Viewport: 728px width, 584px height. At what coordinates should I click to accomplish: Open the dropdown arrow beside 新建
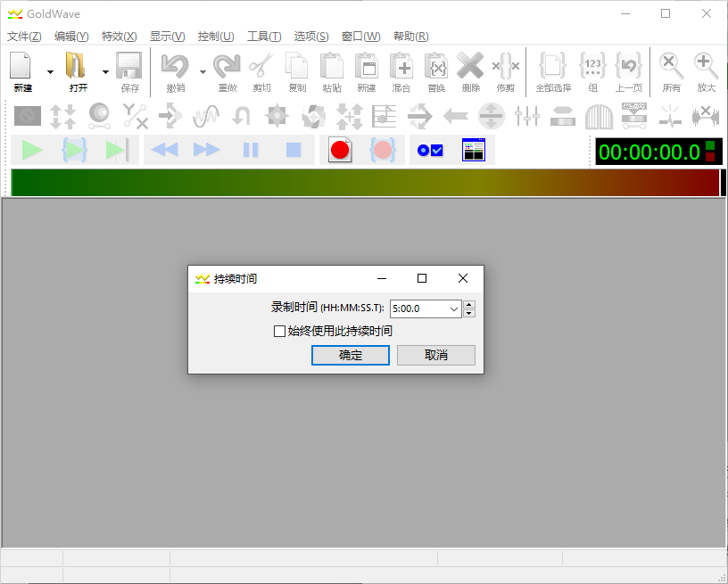(x=50, y=72)
